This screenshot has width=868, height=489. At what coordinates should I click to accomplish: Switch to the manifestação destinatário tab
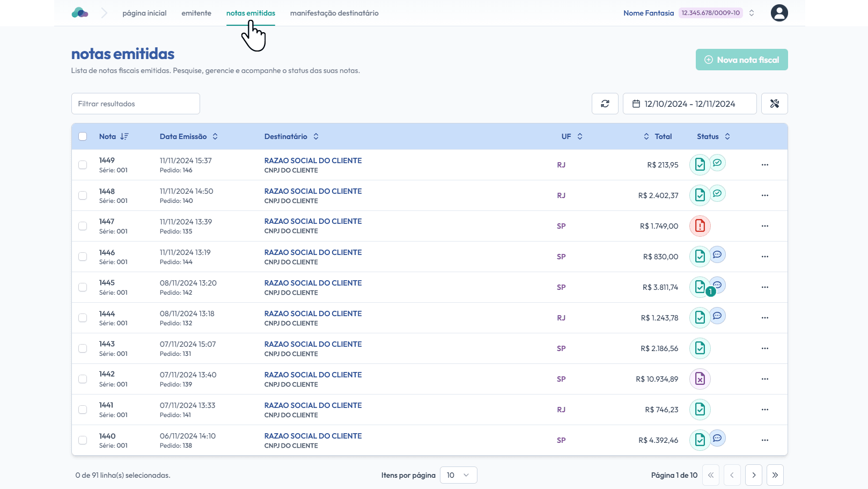[x=334, y=13]
